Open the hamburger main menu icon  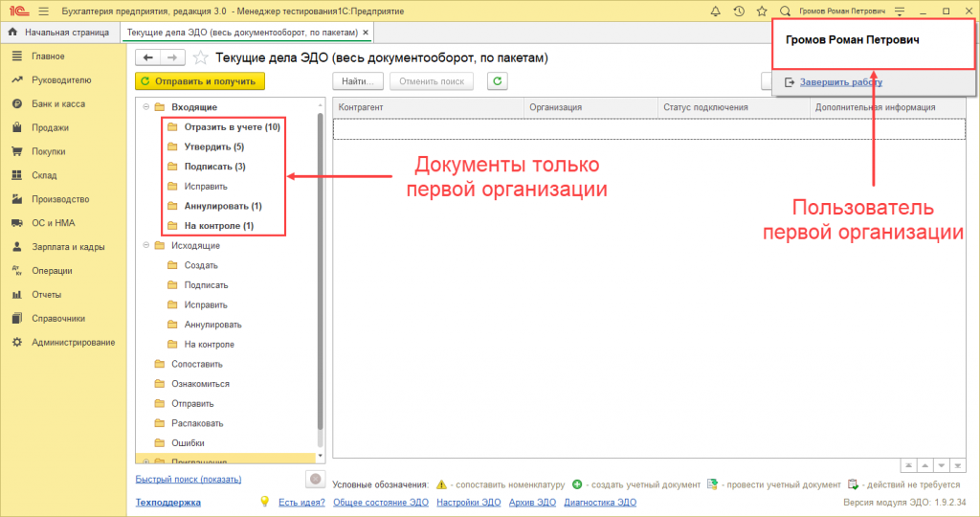(x=43, y=11)
